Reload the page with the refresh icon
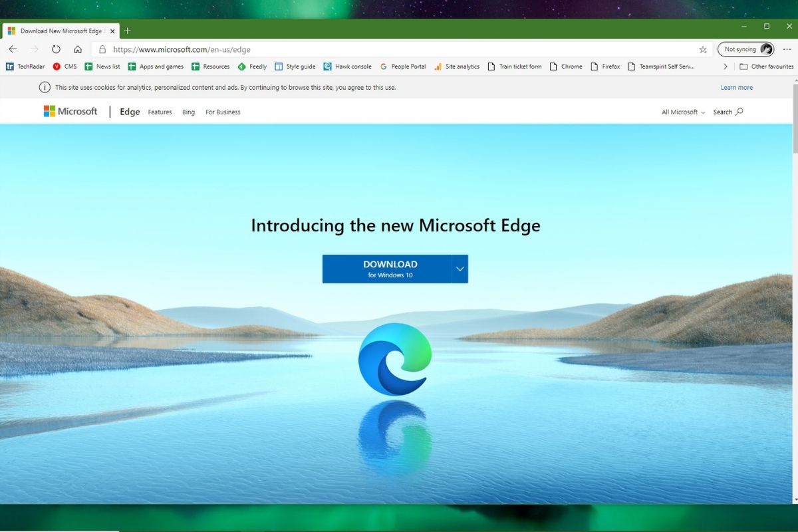This screenshot has height=532, width=798. pyautogui.click(x=56, y=49)
